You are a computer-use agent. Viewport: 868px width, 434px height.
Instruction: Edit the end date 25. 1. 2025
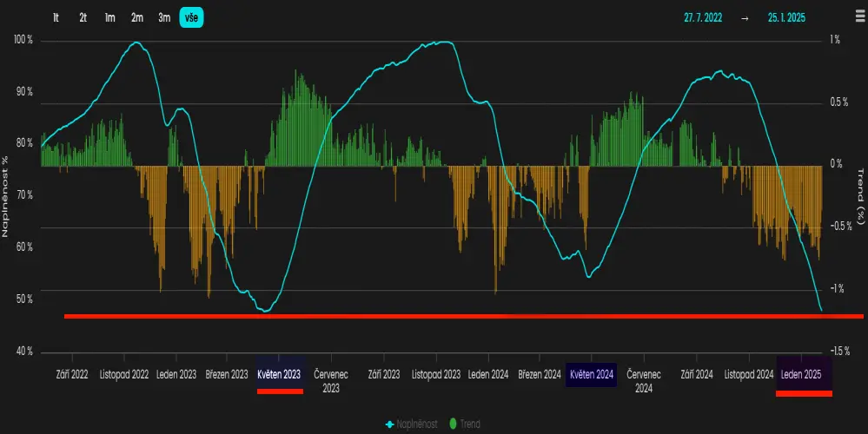click(786, 17)
